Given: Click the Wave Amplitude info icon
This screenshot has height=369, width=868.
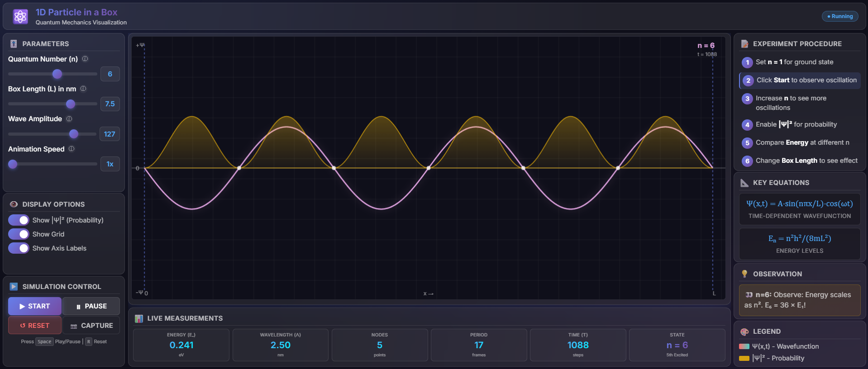Looking at the screenshot, I should coord(69,119).
